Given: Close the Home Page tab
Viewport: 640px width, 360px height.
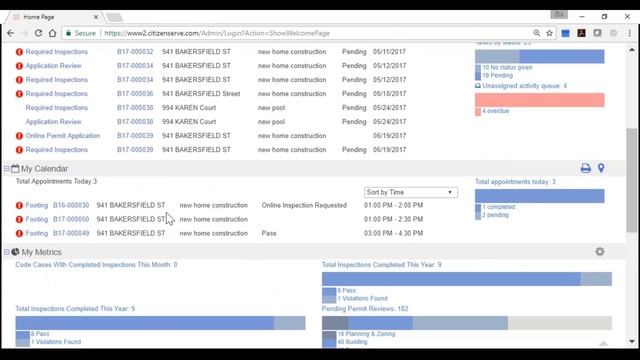Looking at the screenshot, I should tap(96, 17).
